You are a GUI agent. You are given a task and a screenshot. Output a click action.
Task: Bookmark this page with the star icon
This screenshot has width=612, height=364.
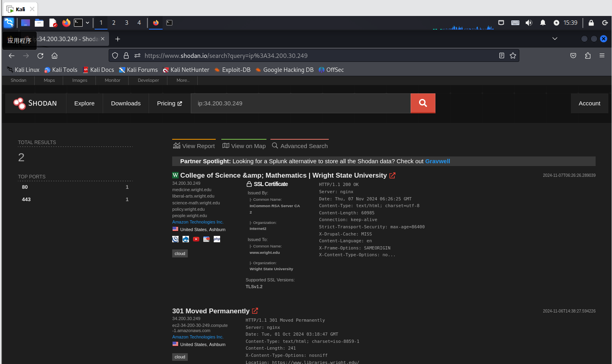click(513, 56)
